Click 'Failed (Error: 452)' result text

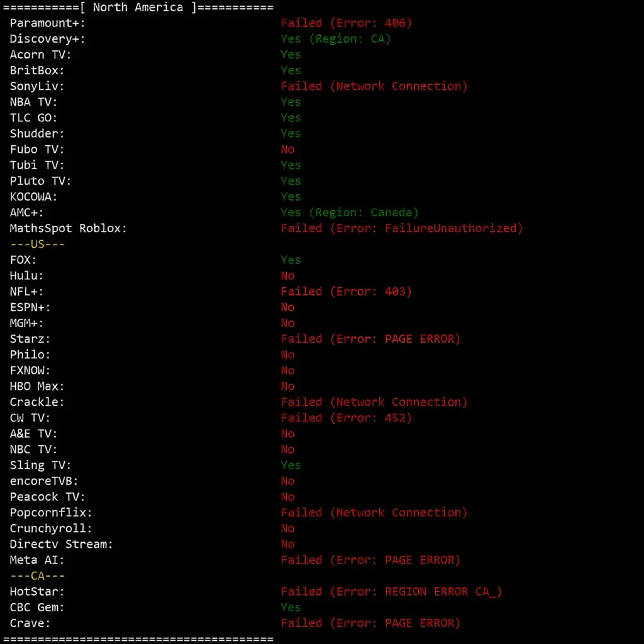tap(346, 418)
